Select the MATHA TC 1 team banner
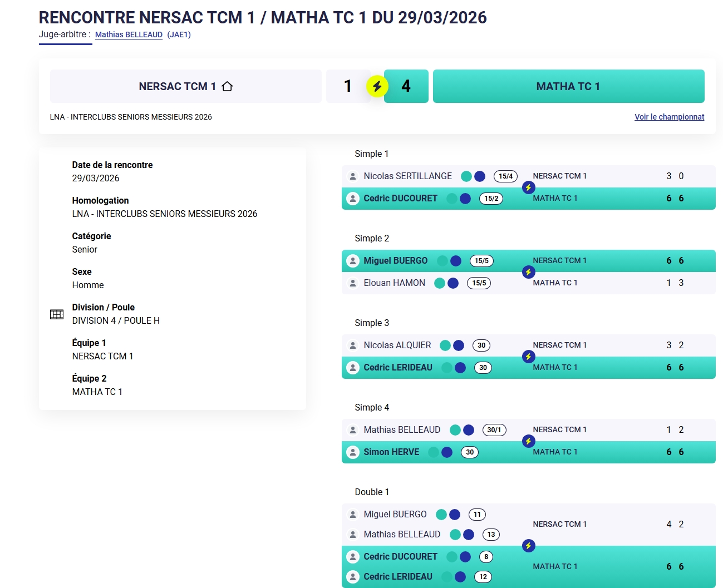The height and width of the screenshot is (588, 723). click(x=568, y=86)
